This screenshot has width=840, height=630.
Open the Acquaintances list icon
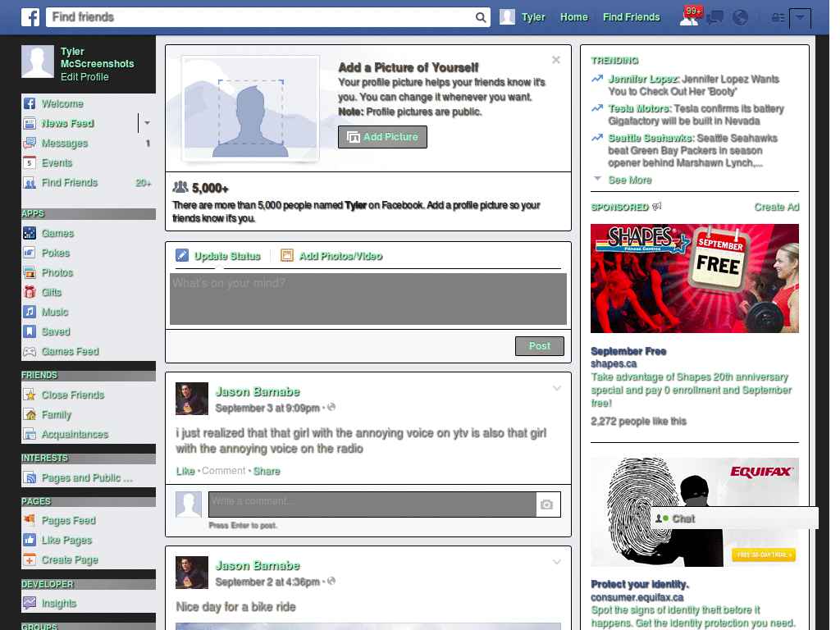point(30,434)
